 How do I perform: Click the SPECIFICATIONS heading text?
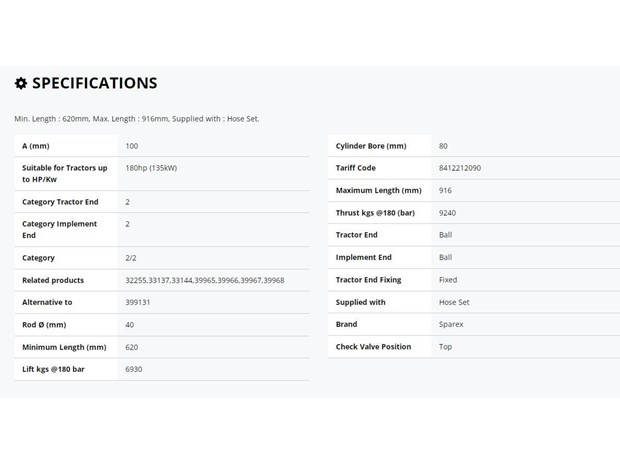click(95, 83)
